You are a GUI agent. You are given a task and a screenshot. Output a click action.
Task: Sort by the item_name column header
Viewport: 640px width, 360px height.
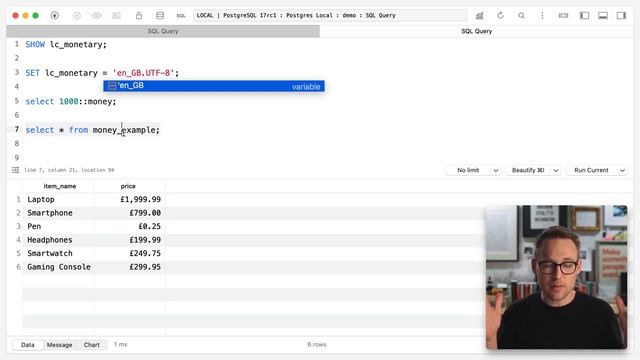coord(60,186)
